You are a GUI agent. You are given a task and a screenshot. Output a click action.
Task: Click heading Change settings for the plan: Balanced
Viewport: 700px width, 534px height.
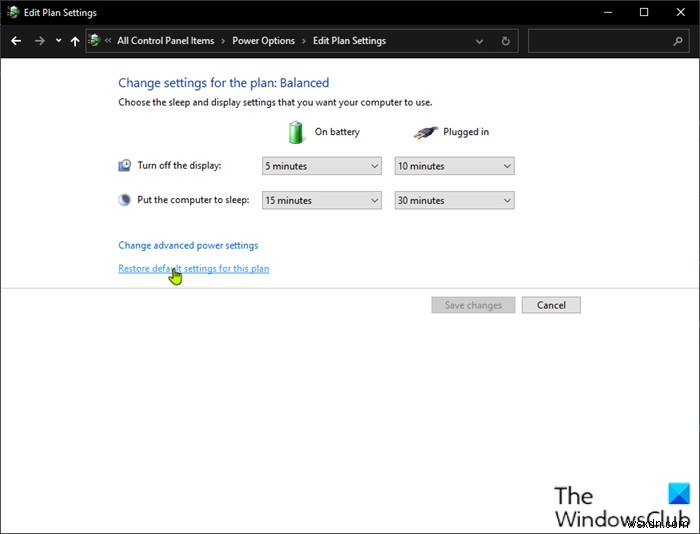click(224, 83)
